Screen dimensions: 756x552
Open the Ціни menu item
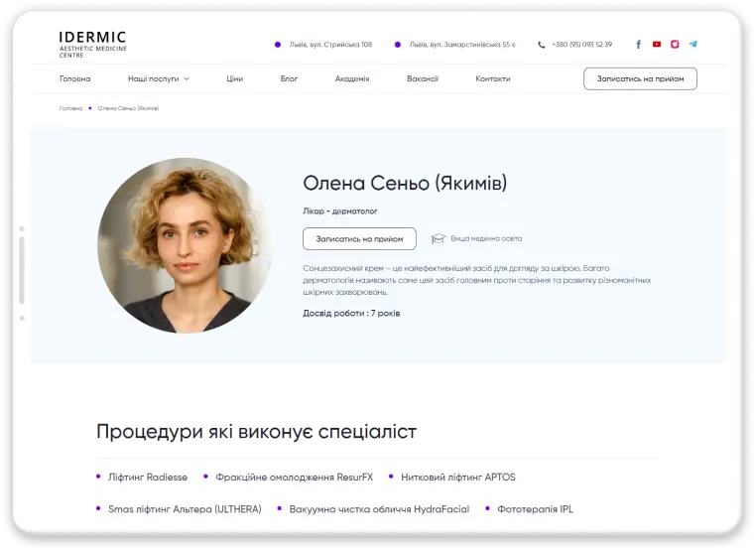[234, 78]
